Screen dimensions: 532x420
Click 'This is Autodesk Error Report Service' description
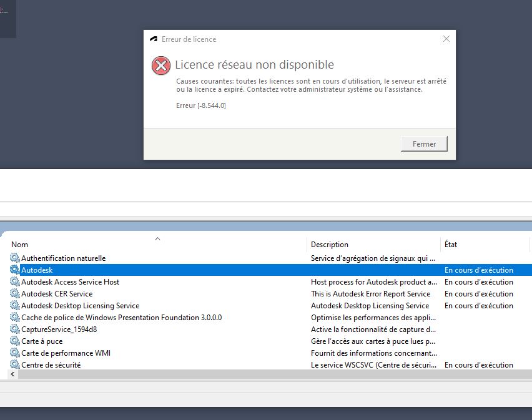(370, 294)
